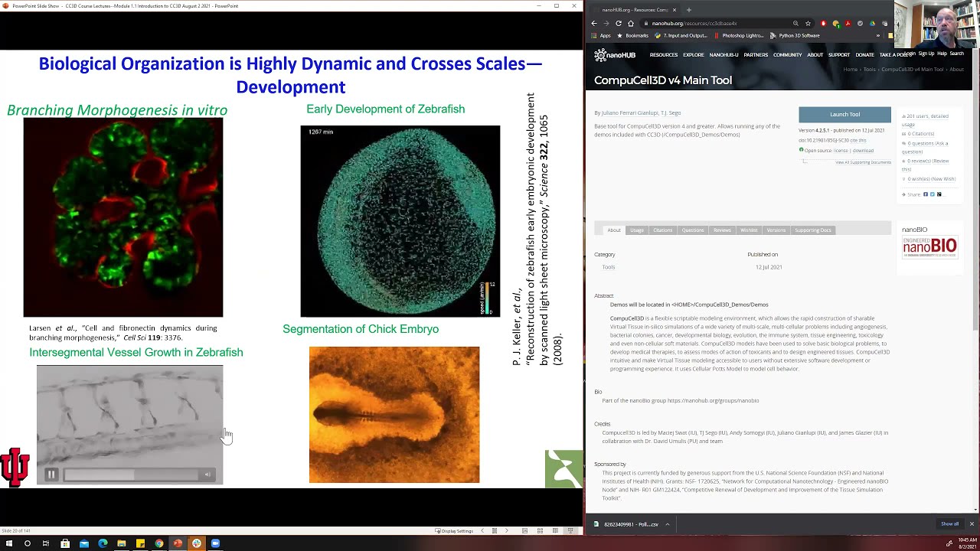Open Zoom from the taskbar

215,543
